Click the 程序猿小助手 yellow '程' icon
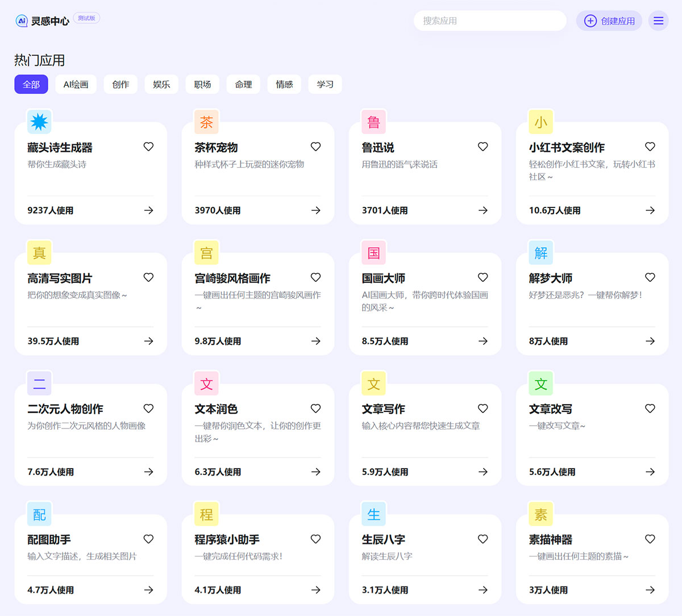 (206, 514)
